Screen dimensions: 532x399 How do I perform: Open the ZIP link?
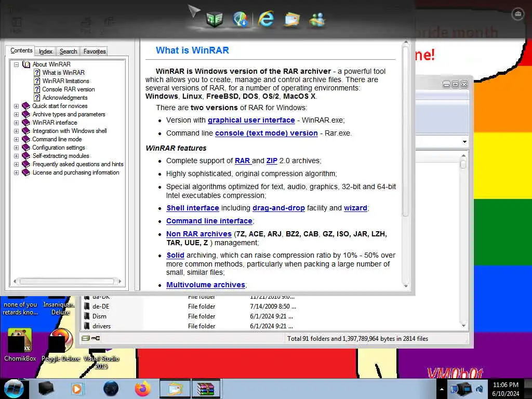coord(272,161)
